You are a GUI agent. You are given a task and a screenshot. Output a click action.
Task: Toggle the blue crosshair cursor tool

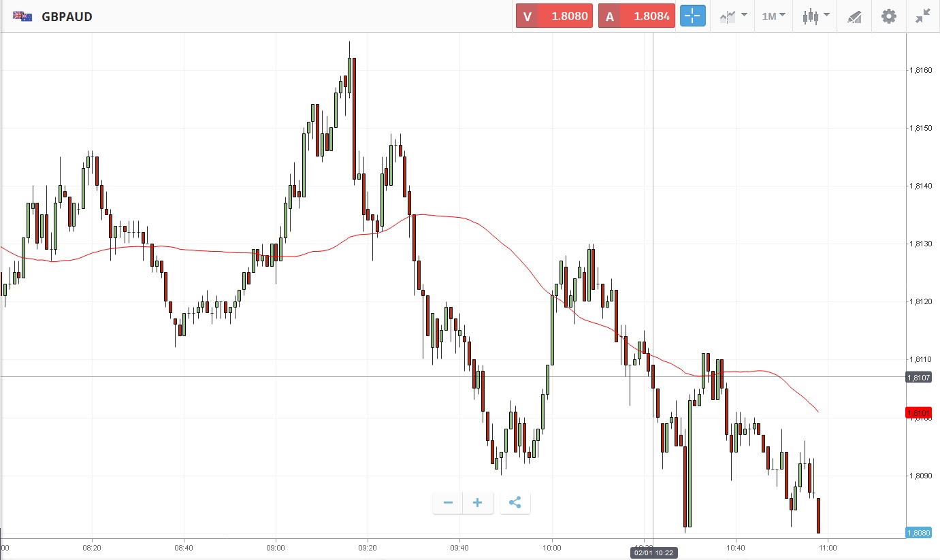[x=693, y=16]
